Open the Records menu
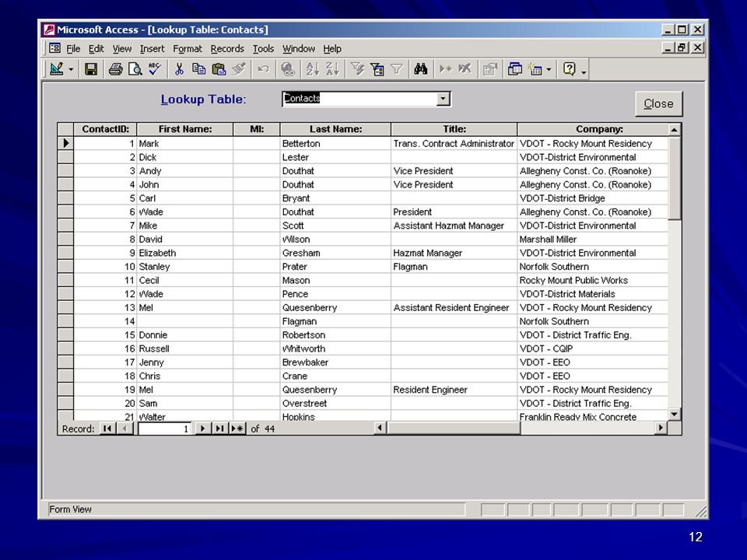This screenshot has height=560, width=747. tap(227, 48)
